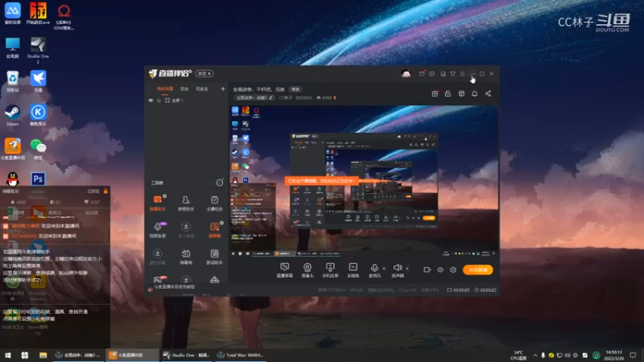This screenshot has height=362, width=644.
Task: Add the camera source
Action: pyautogui.click(x=308, y=269)
